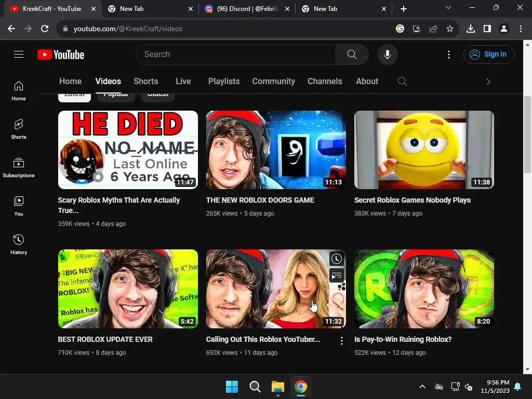This screenshot has width=532, height=399.
Task: Go back with browser back arrow
Action: tap(11, 29)
